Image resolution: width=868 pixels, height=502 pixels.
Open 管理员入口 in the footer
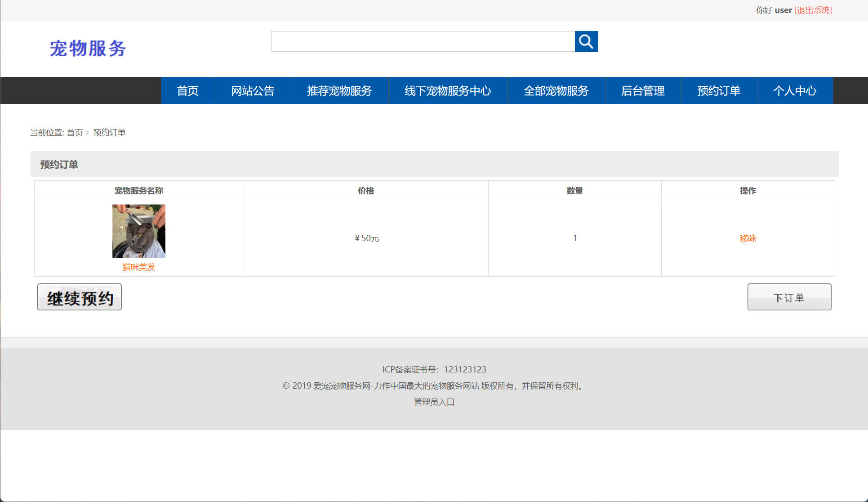[x=433, y=402]
